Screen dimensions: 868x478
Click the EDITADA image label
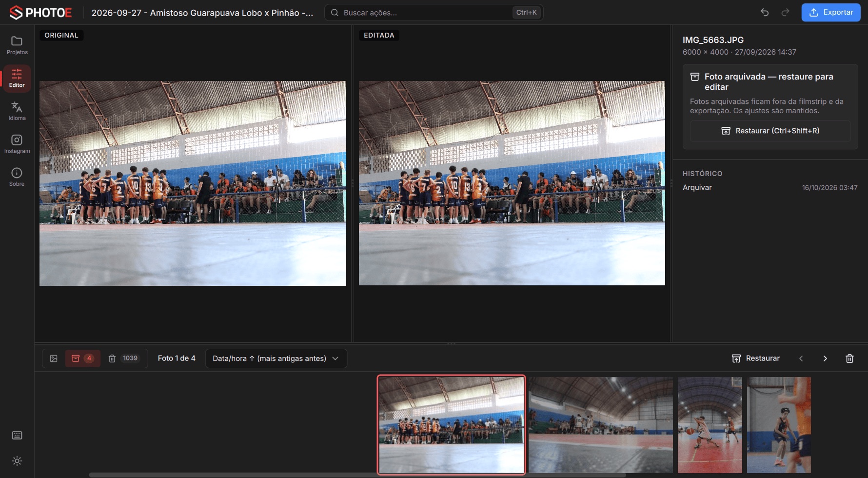point(379,35)
